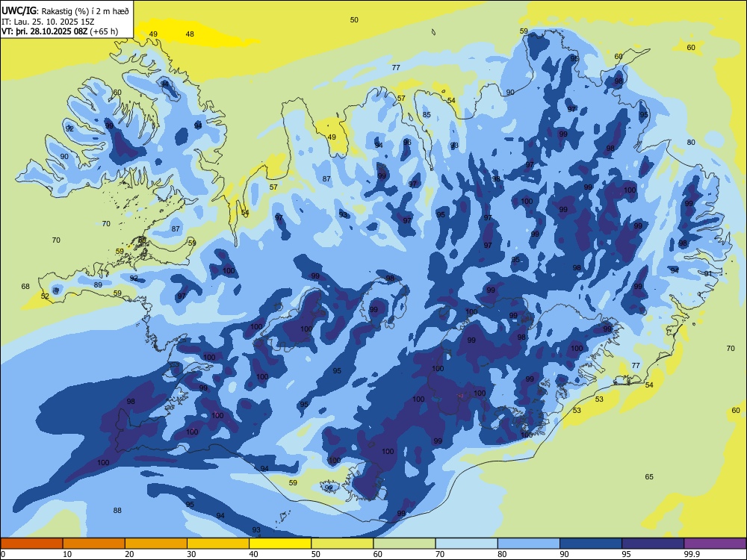Click the bright yellow 40–50 legend swatch
This screenshot has height=560, width=747.
[x=280, y=544]
